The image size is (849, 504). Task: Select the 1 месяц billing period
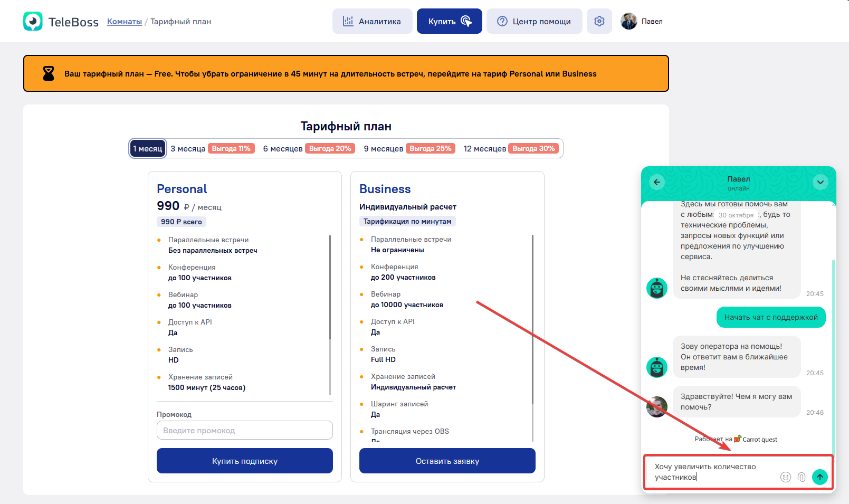(x=148, y=149)
